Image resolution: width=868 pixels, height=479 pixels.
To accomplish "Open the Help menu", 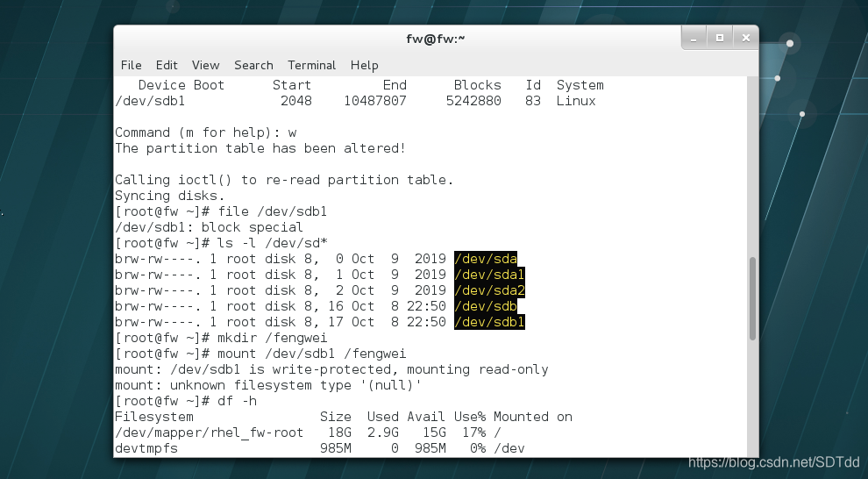I will (364, 65).
